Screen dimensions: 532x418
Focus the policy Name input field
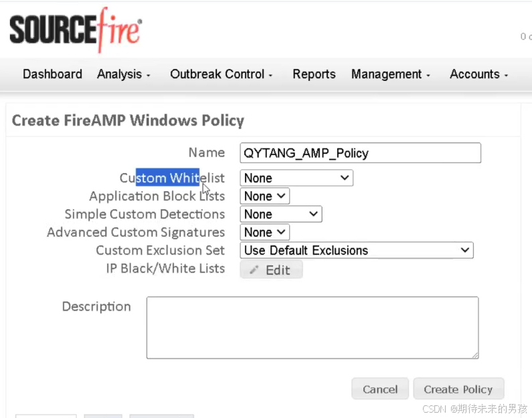(360, 153)
